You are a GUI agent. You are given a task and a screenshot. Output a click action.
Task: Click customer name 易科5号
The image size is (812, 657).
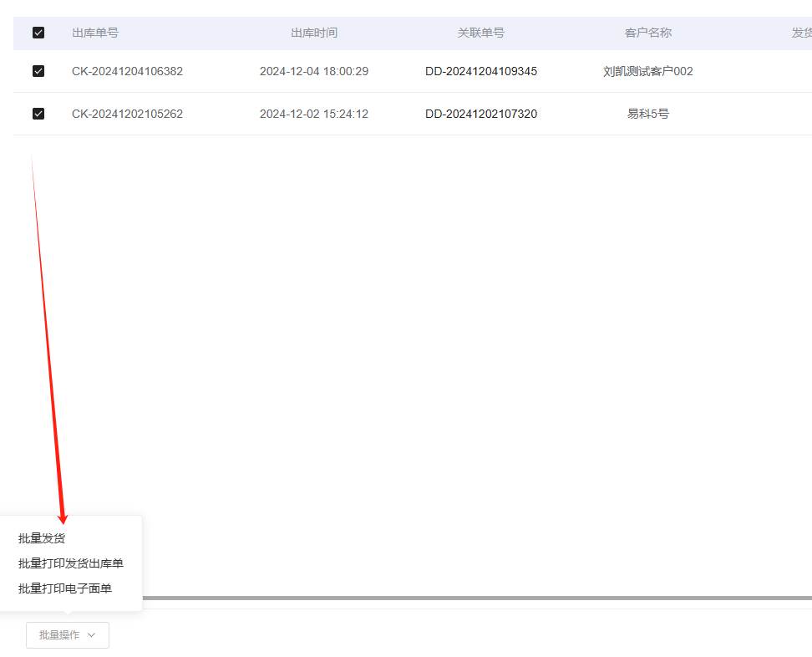pos(648,114)
